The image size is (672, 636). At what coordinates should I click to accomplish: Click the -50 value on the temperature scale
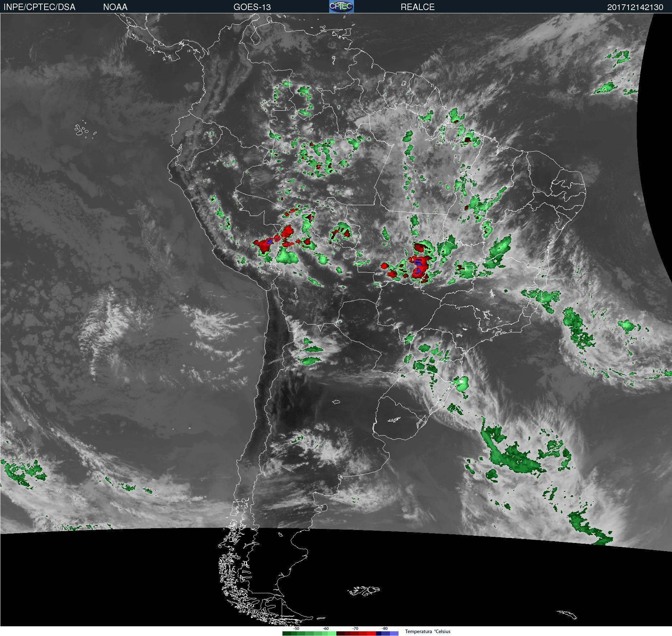tap(296, 628)
